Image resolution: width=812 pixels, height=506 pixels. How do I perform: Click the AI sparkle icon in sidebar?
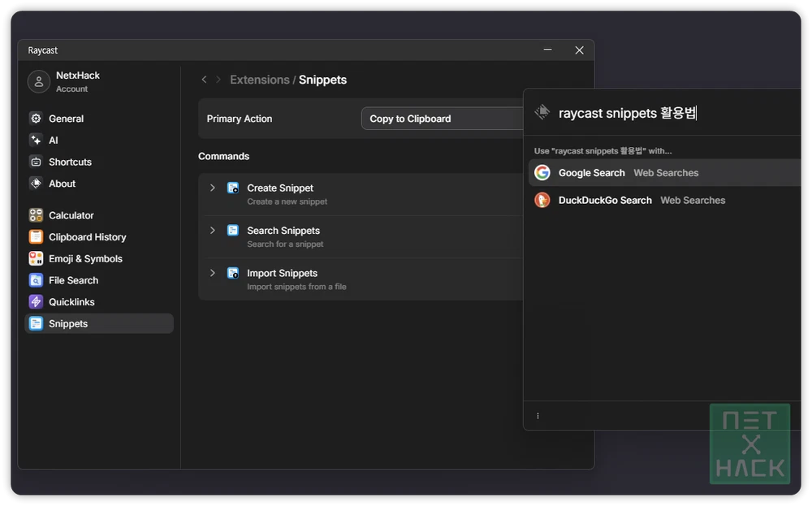(36, 141)
